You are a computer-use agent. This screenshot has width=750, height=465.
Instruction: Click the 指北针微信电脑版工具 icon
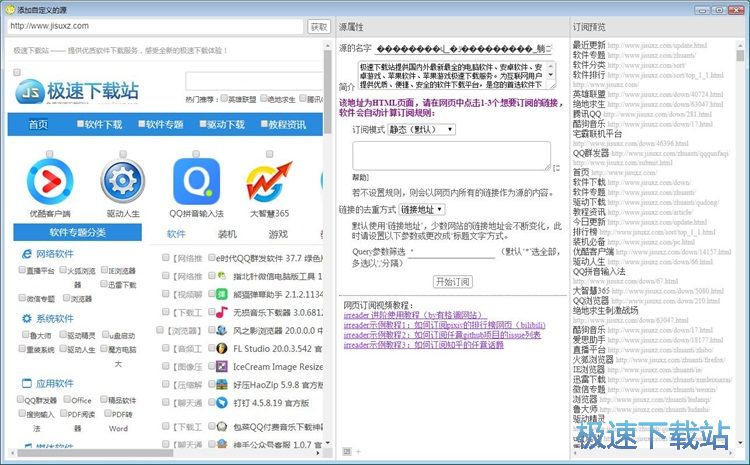click(x=221, y=276)
